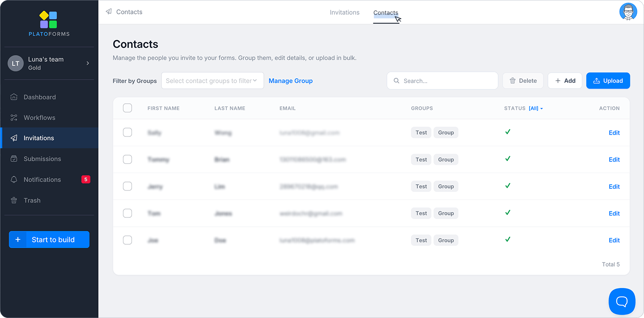
Task: Click the paper plane icon beside Contacts breadcrumb
Action: 109,12
